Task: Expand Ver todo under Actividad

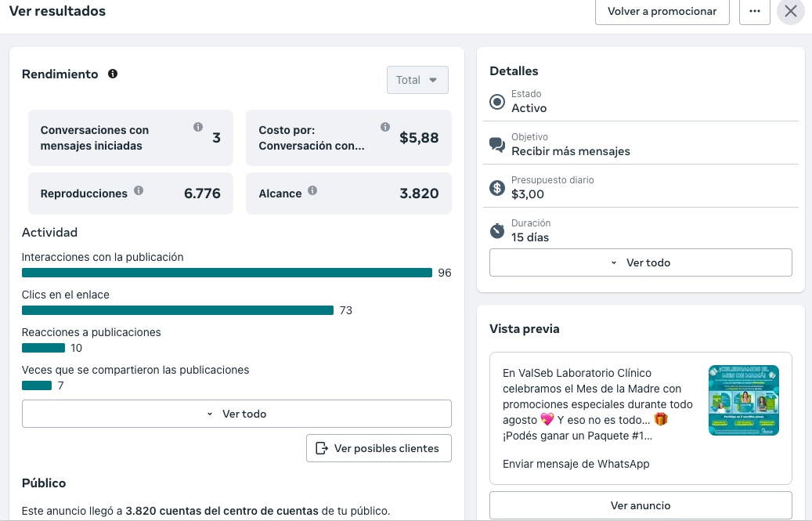Action: point(236,414)
